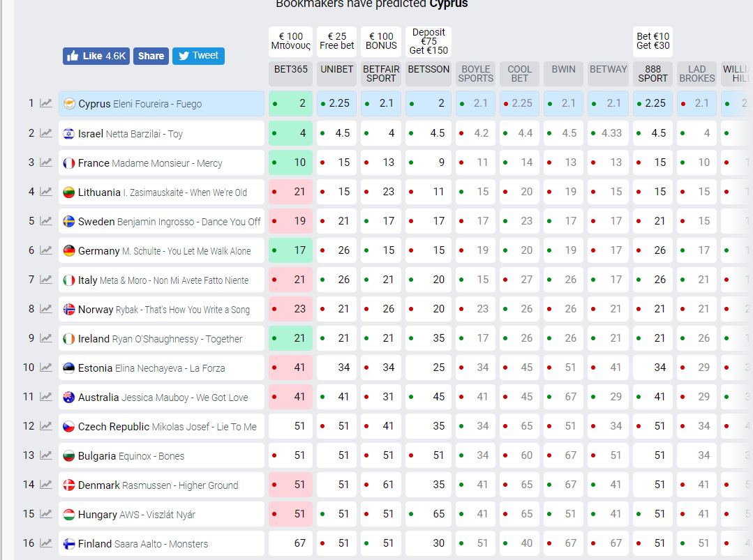Click Bet €10 Get €30 offer

click(653, 41)
